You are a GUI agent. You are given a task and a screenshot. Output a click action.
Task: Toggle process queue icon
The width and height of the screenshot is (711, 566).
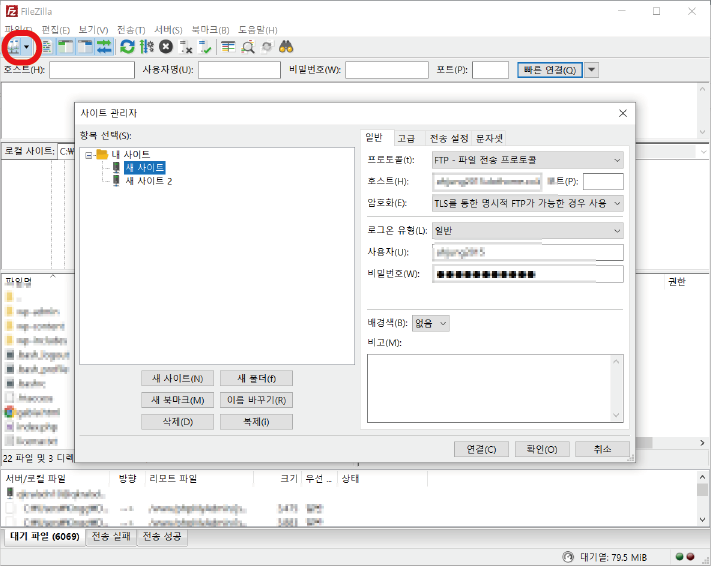[x=146, y=47]
